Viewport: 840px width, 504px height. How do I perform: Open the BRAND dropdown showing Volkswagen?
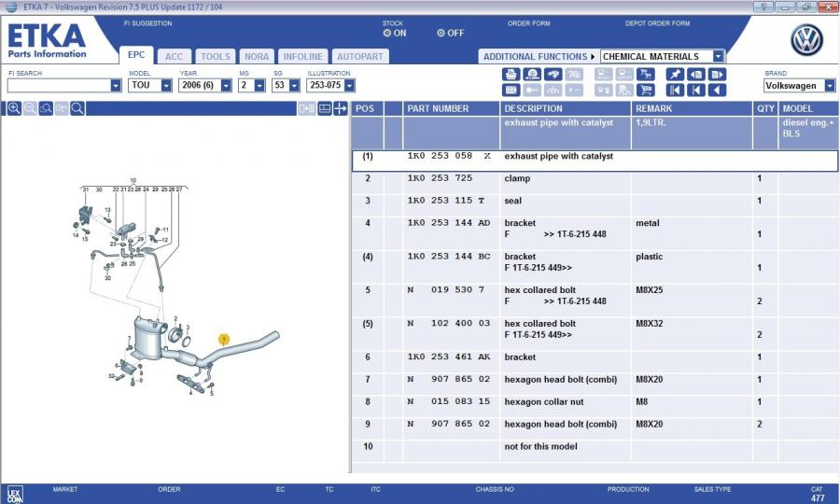click(x=830, y=86)
